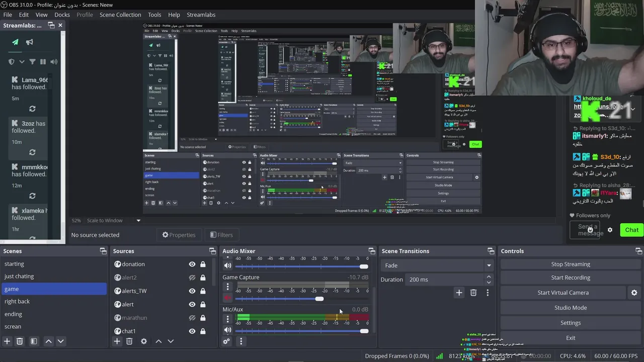Image resolution: width=644 pixels, height=362 pixels.
Task: Hide the alerts_TW source
Action: pyautogui.click(x=192, y=291)
